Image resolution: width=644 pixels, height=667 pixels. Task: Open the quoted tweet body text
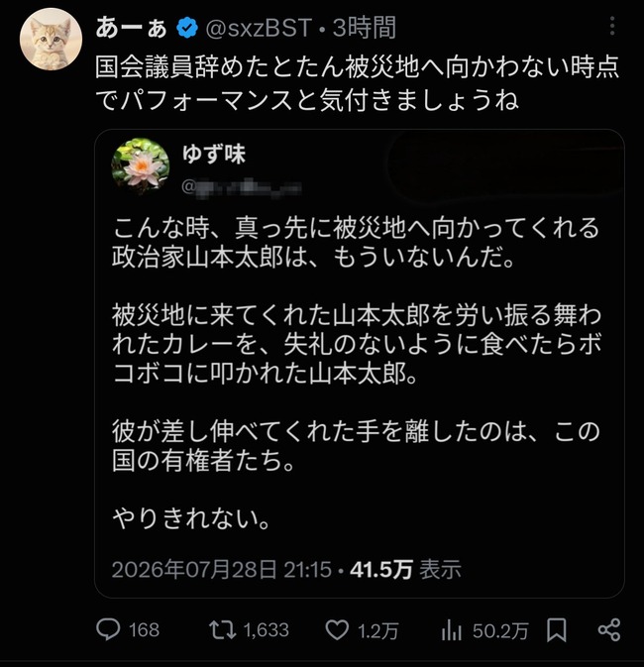(357, 374)
